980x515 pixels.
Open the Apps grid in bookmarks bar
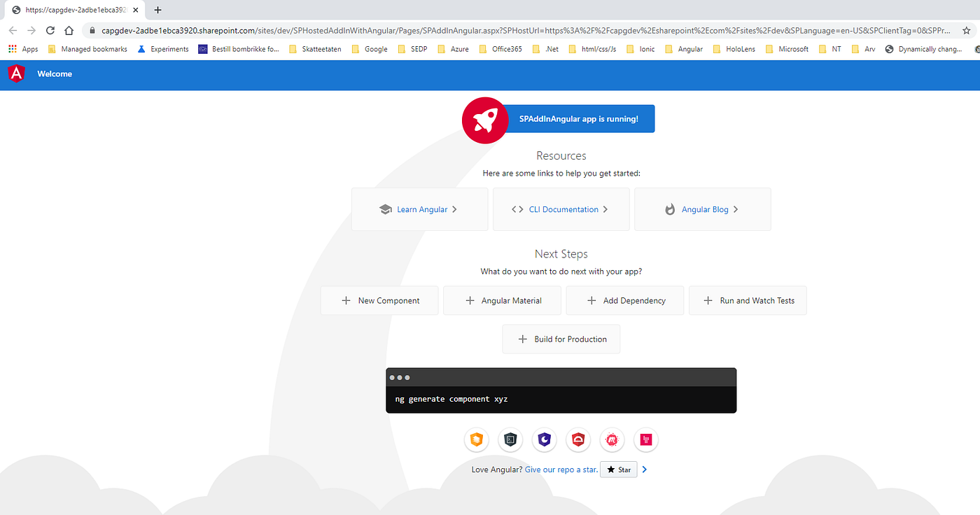tap(23, 49)
